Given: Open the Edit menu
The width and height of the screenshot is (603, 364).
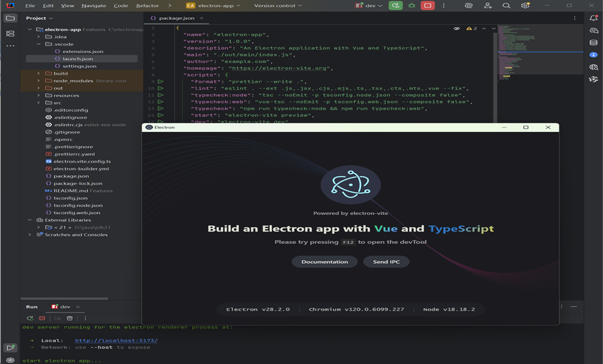Looking at the screenshot, I should tap(48, 6).
